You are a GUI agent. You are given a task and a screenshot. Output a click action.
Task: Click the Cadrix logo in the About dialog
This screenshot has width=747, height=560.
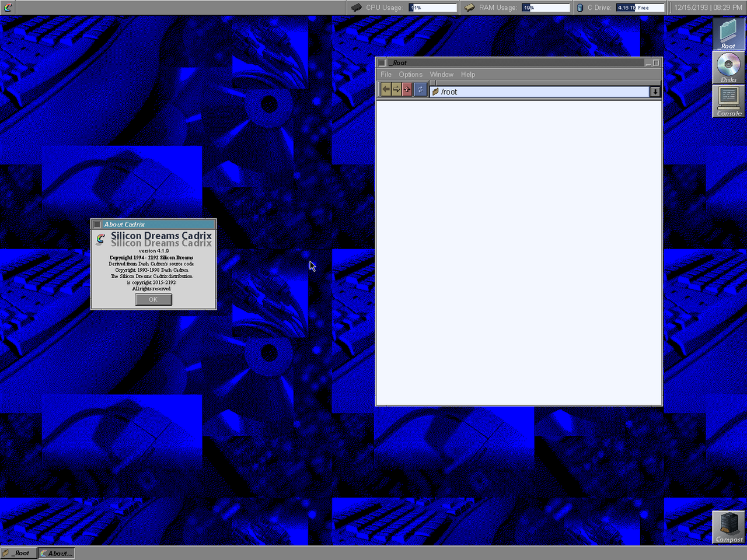pos(101,239)
